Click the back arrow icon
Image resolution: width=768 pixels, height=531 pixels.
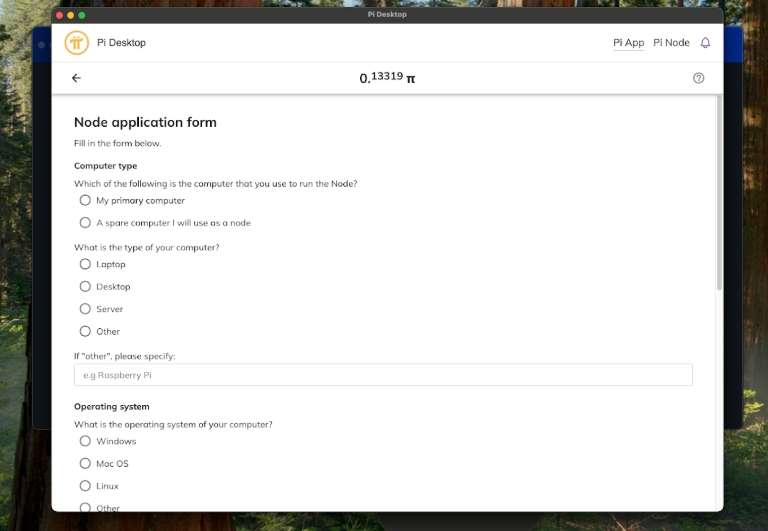coord(77,78)
